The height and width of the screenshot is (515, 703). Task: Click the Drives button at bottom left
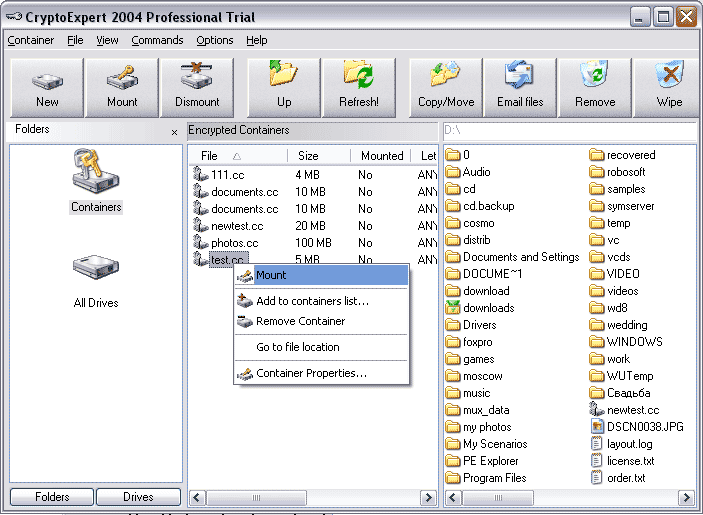(138, 497)
